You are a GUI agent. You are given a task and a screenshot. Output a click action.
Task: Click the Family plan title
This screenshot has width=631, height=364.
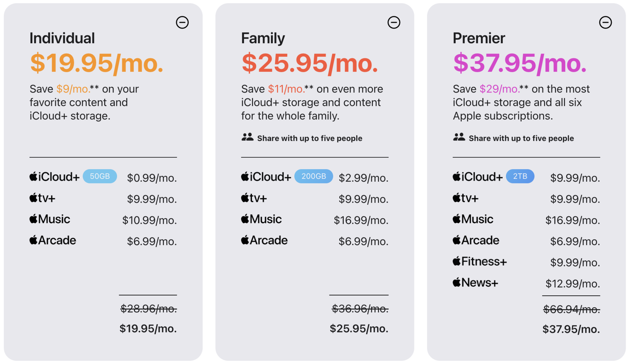pyautogui.click(x=263, y=38)
